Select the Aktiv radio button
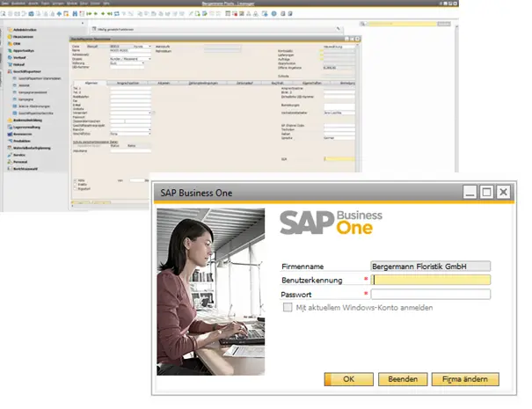This screenshot has width=532, height=409. point(75,180)
